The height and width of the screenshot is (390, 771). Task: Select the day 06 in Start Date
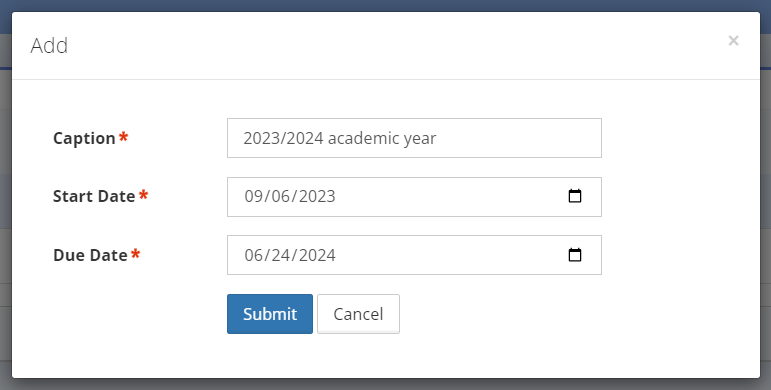(281, 196)
